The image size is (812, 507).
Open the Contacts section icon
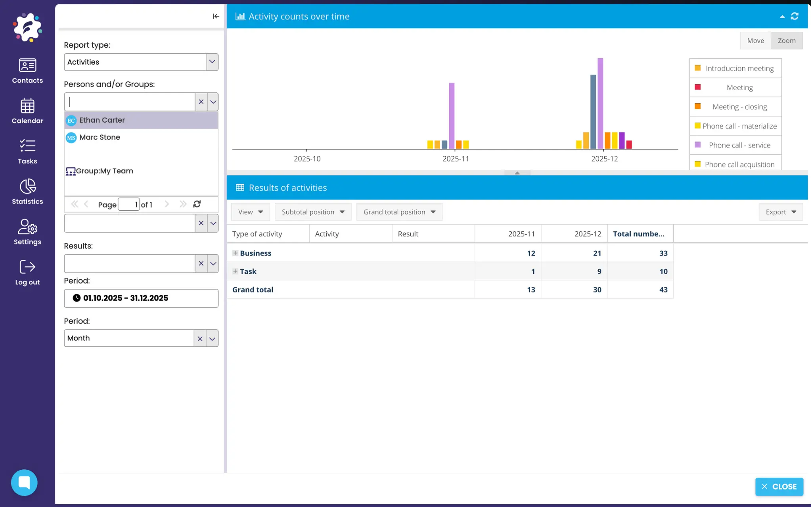point(27,65)
